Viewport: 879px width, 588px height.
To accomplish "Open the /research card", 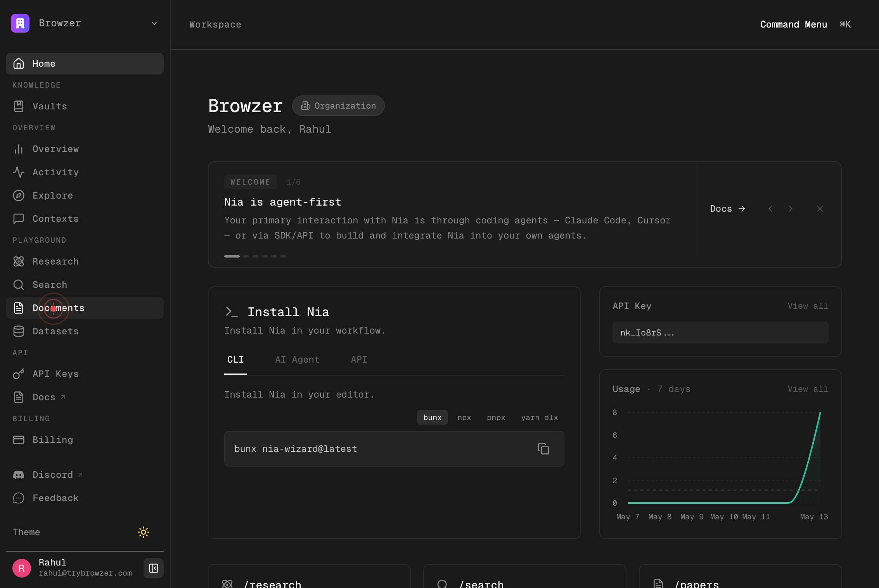I will 309,576.
